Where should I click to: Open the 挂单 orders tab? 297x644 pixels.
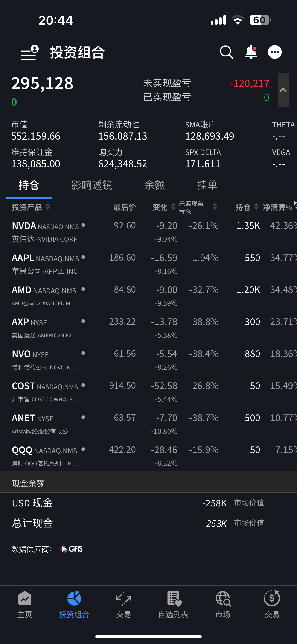(x=207, y=185)
